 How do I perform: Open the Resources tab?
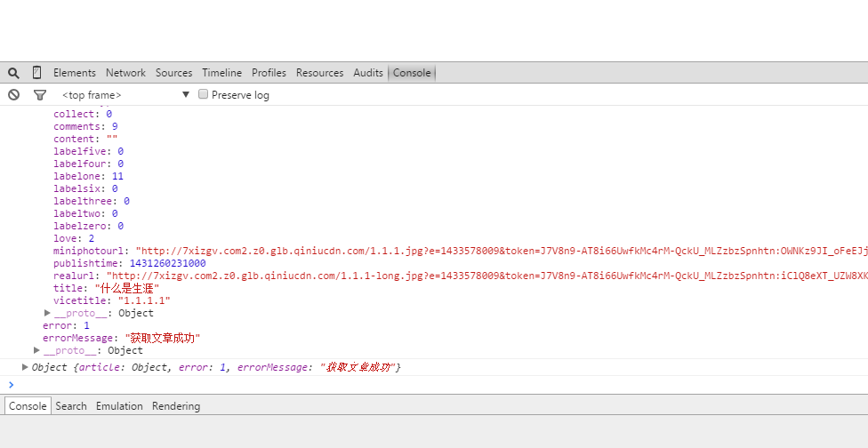319,73
